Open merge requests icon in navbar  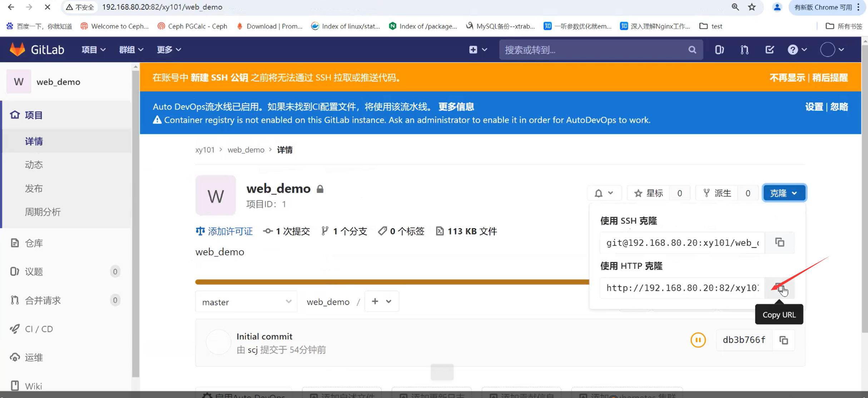[x=744, y=50]
